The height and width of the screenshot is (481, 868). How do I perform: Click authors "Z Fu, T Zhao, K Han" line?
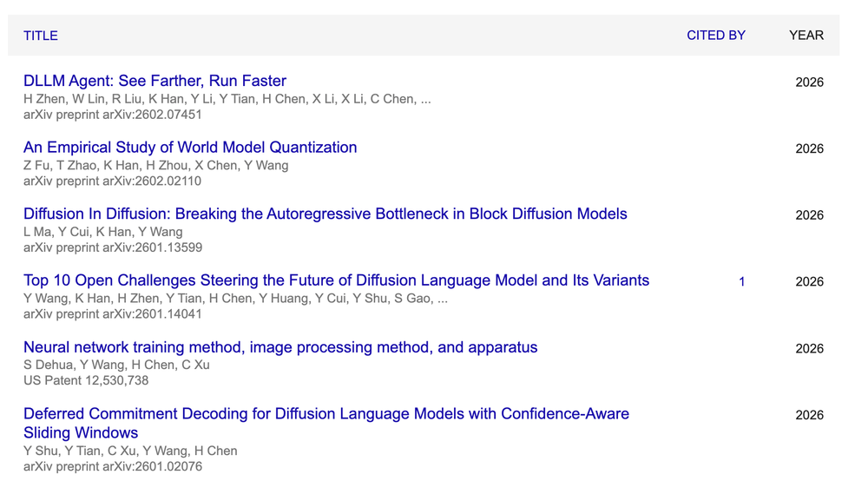[x=156, y=165]
